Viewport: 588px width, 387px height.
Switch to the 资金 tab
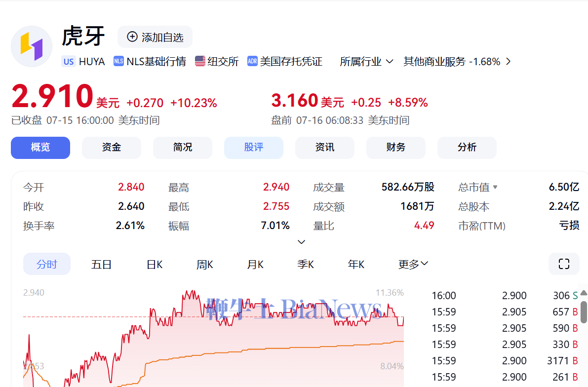point(112,148)
